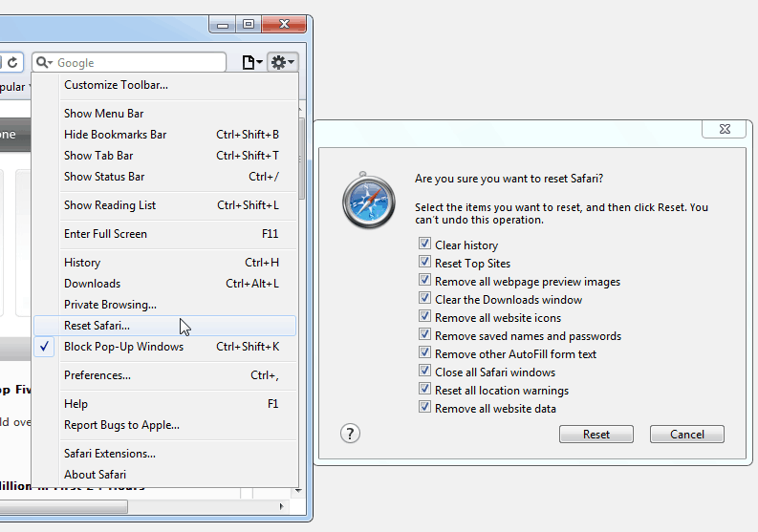Expand search engine dropdown arrow
The width and height of the screenshot is (758, 532).
click(x=50, y=62)
